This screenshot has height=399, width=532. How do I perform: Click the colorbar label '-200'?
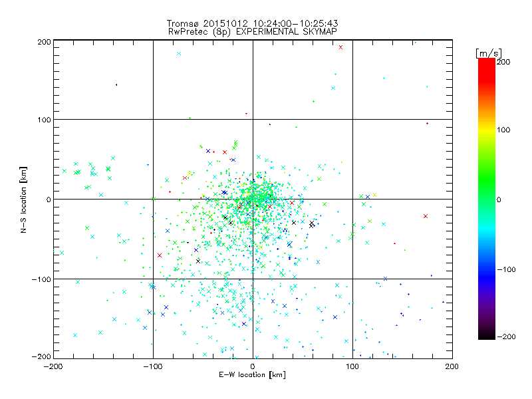(506, 336)
